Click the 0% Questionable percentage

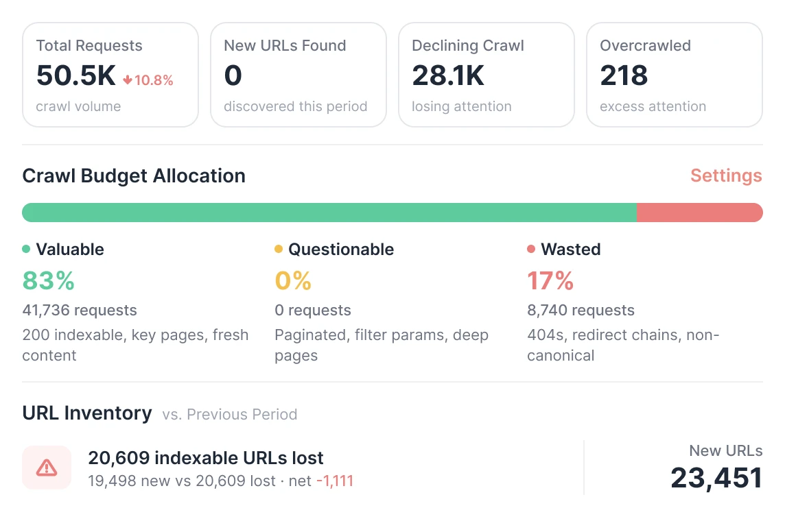point(293,280)
